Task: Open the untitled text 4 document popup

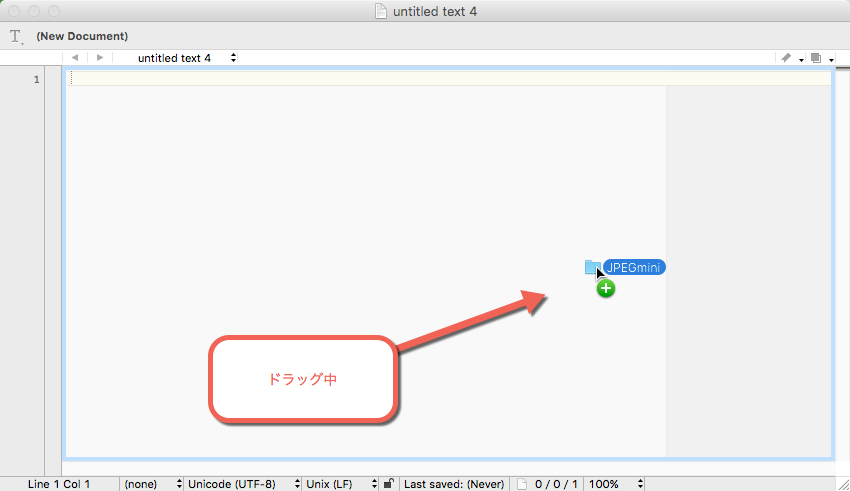Action: click(186, 58)
